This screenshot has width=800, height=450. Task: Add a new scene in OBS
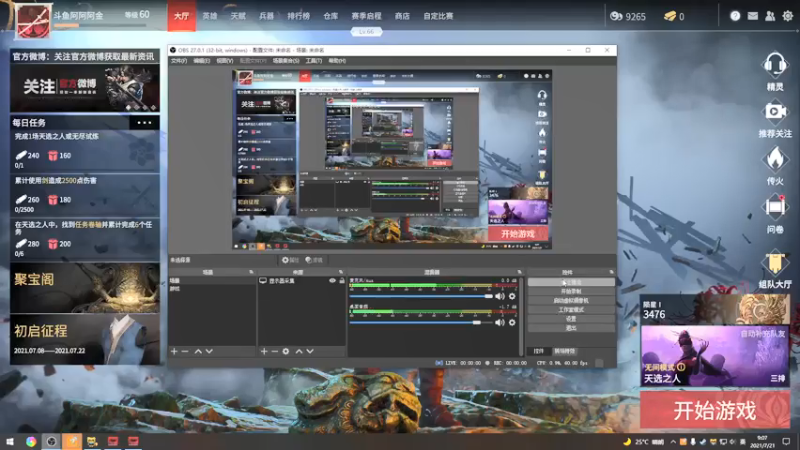174,352
